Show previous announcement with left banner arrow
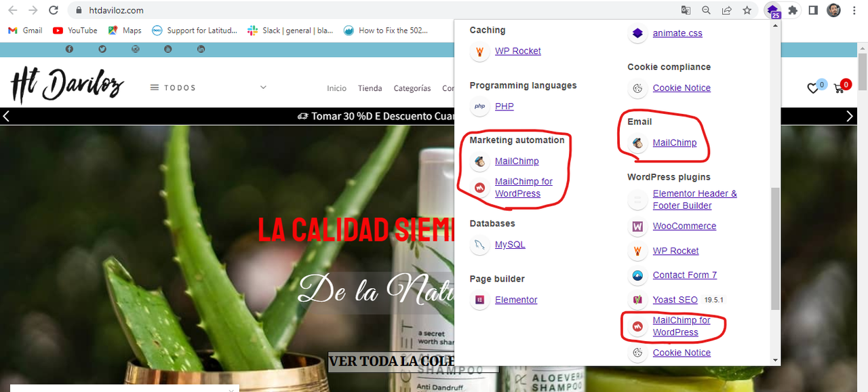The height and width of the screenshot is (392, 868). [6, 116]
